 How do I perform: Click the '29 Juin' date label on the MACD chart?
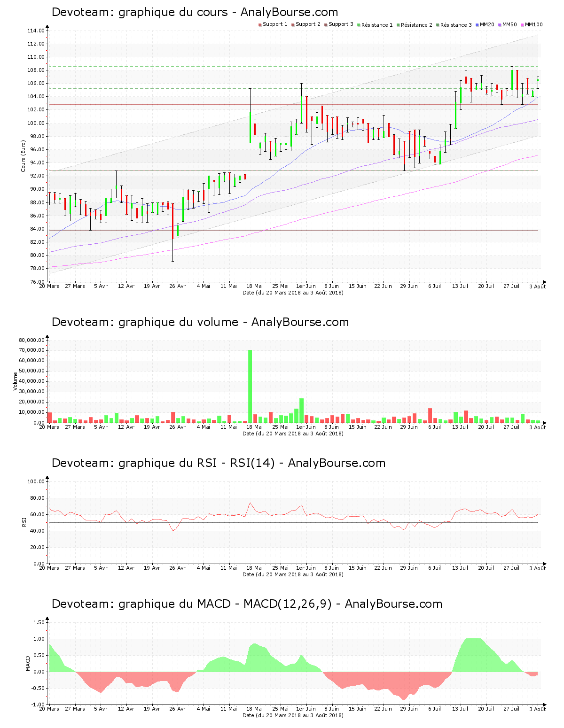pyautogui.click(x=409, y=709)
